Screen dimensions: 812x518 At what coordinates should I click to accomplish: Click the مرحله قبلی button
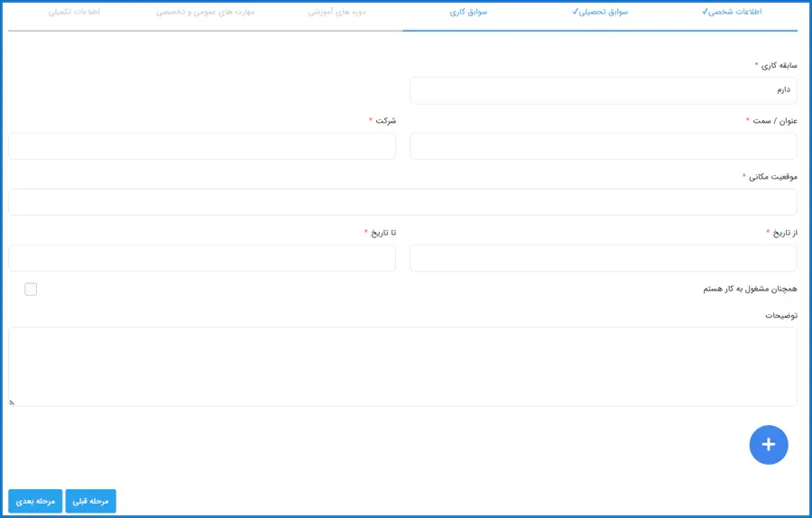pos(90,501)
